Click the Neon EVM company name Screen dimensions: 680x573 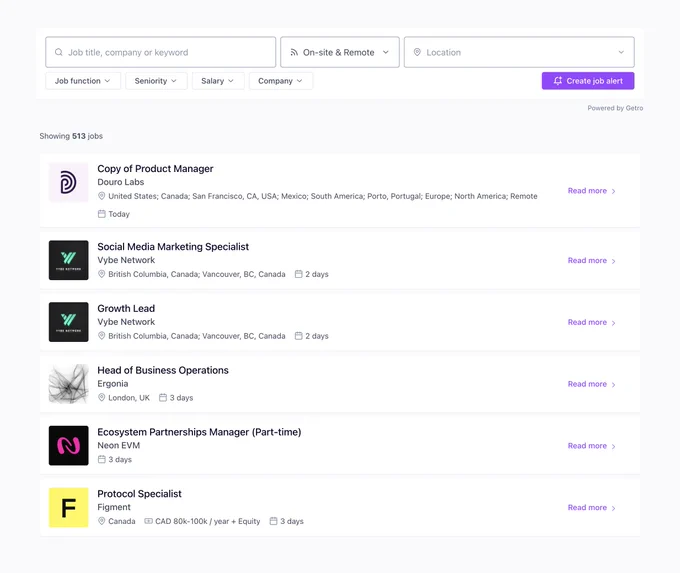[x=118, y=445]
